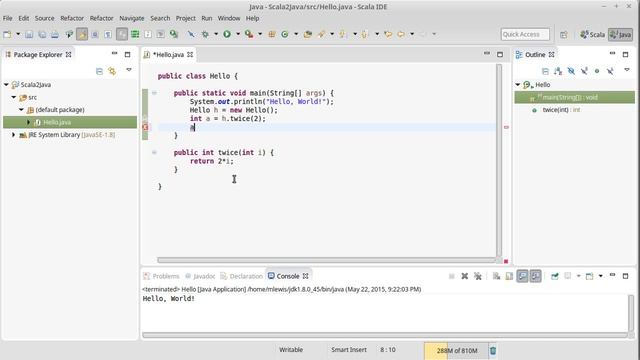
Task: Switch to the Declaration tab
Action: coord(242,276)
